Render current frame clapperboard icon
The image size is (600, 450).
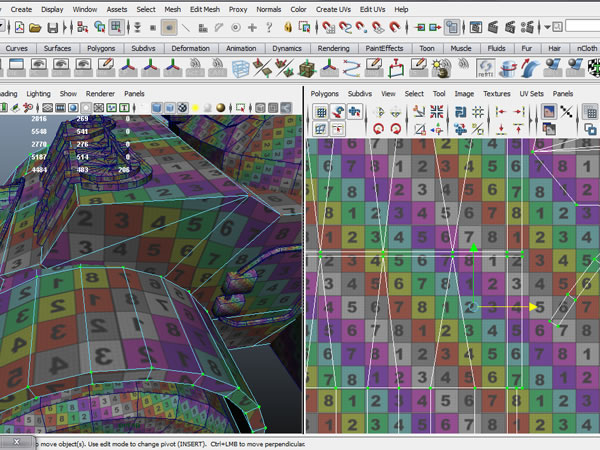click(493, 28)
